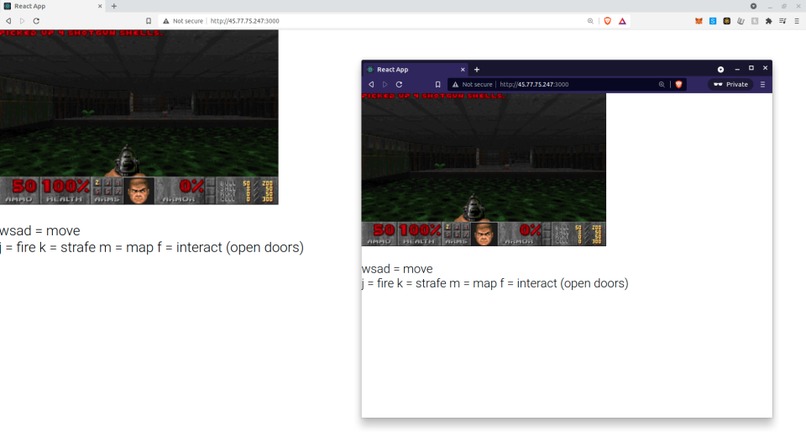Open profile dropdown in main window title bar
The width and height of the screenshot is (806, 437).
pos(753,6)
